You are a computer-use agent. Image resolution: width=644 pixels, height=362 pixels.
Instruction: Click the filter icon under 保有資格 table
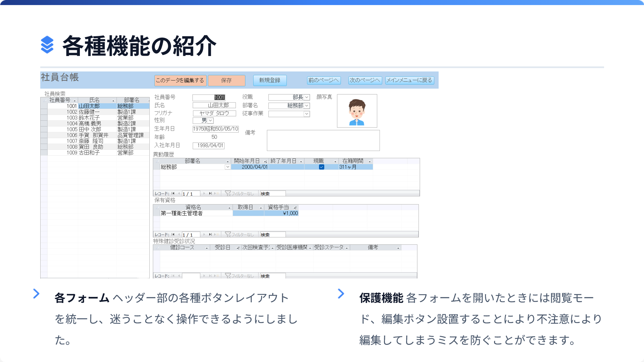[x=228, y=235]
